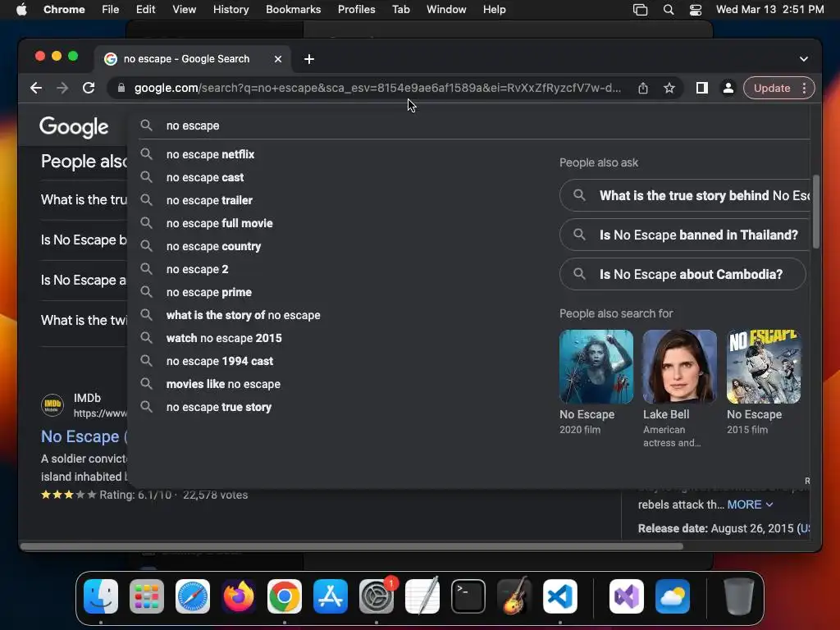Viewport: 840px width, 630px height.
Task: Open GarageBand from the Dock
Action: [514, 596]
